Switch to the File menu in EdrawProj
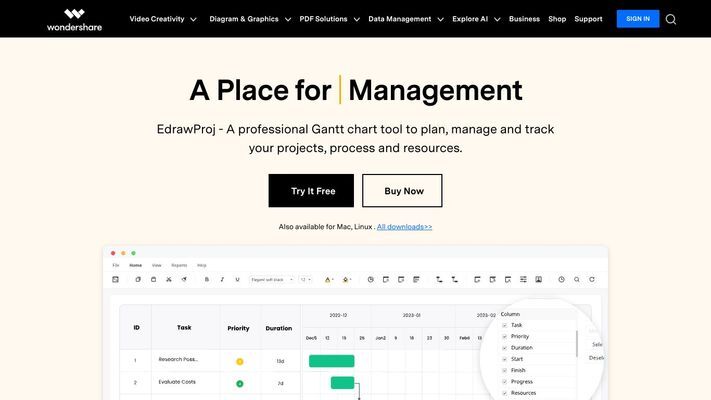Screen dimensions: 711x400 (116, 265)
